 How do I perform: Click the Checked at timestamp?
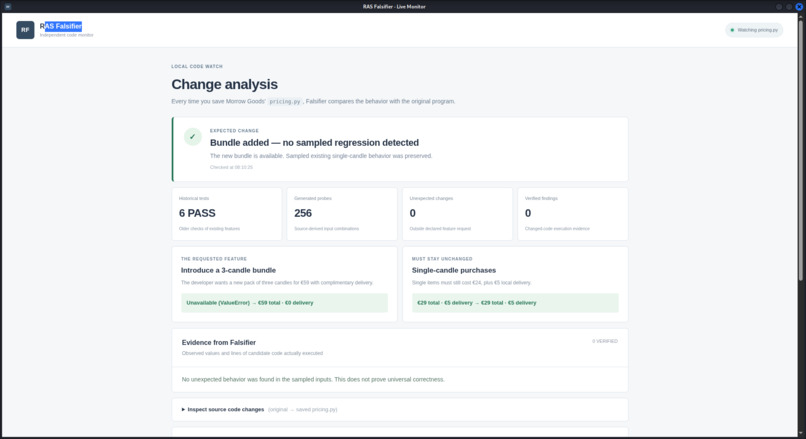[x=231, y=167]
